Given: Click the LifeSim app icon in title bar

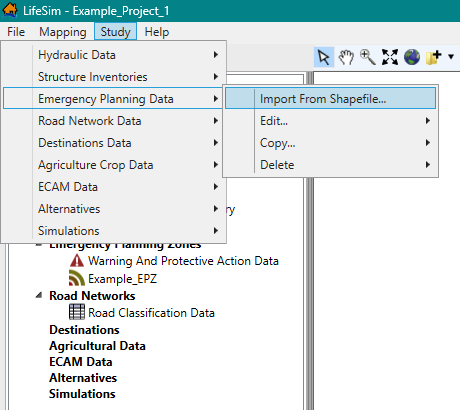Looking at the screenshot, I should [x=10, y=10].
